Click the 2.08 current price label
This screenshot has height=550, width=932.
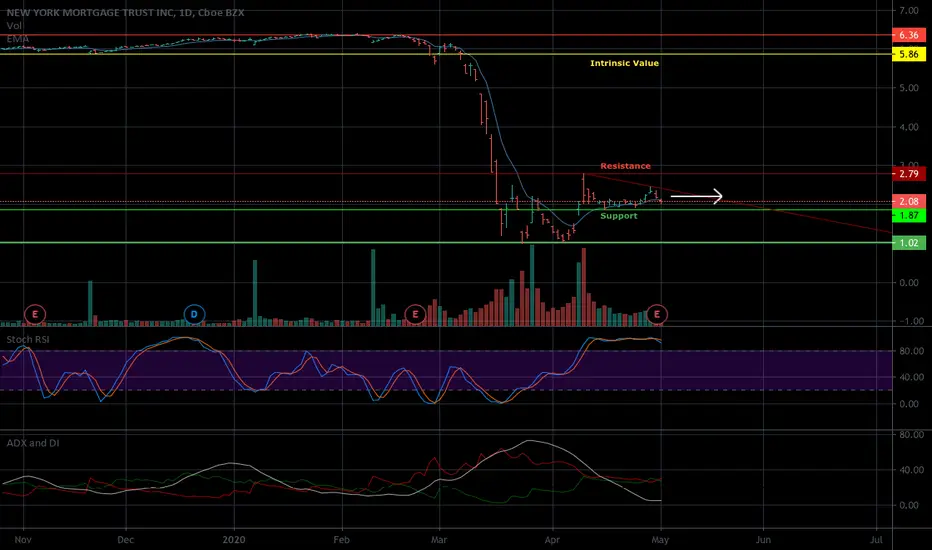909,202
